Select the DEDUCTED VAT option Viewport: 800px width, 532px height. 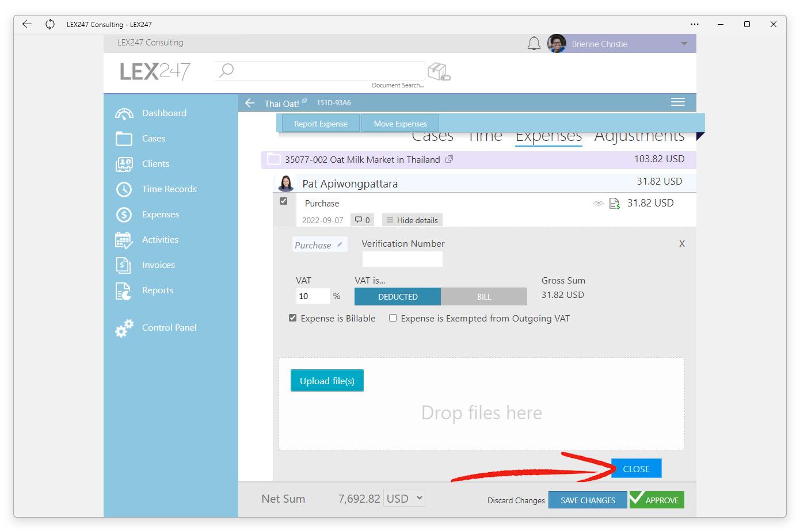pyautogui.click(x=398, y=297)
